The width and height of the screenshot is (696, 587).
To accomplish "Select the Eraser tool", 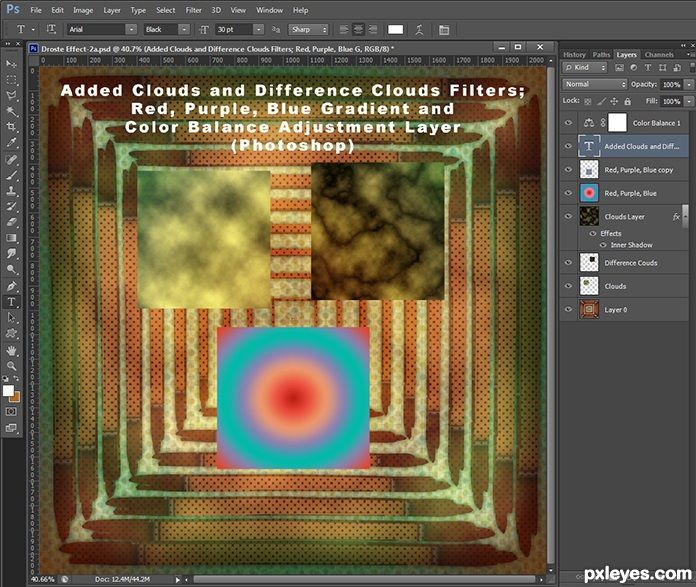I will point(11,222).
